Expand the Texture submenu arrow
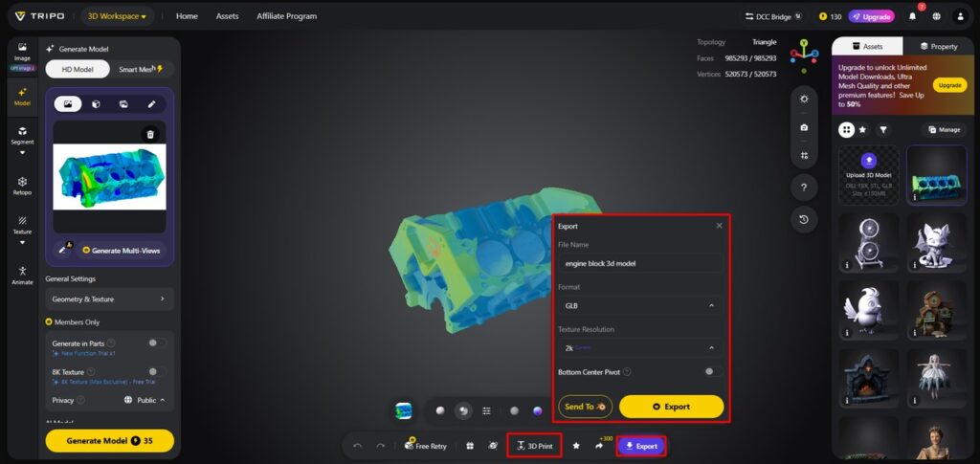This screenshot has width=980, height=464. 23,243
